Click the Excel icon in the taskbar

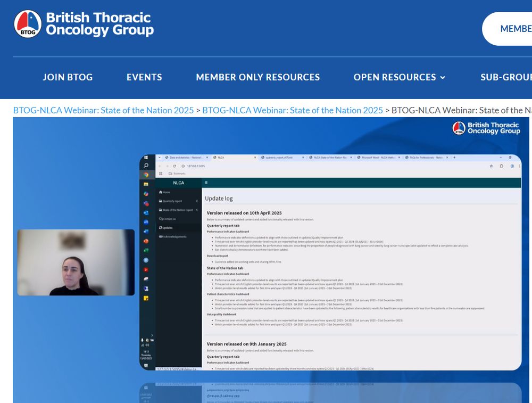(146, 251)
